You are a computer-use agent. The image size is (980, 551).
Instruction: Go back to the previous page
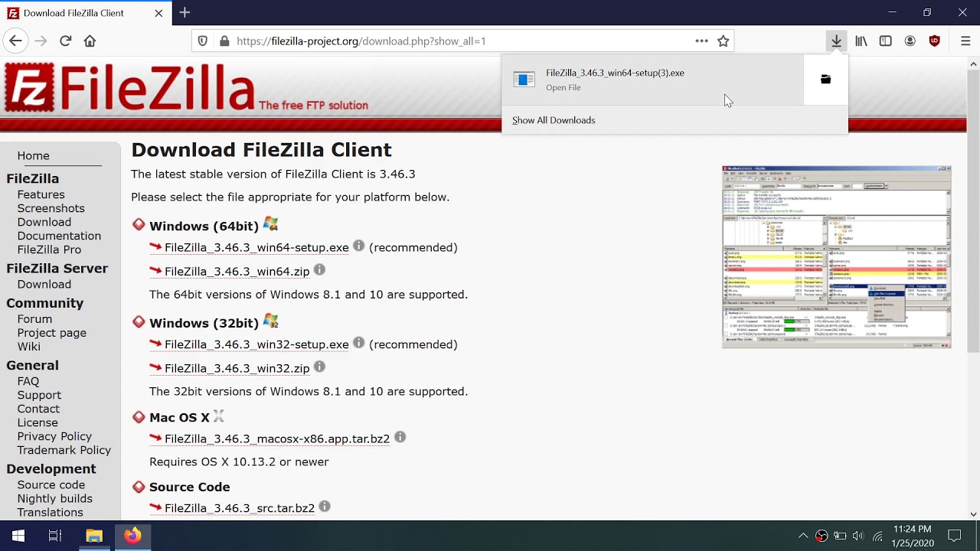pos(15,41)
